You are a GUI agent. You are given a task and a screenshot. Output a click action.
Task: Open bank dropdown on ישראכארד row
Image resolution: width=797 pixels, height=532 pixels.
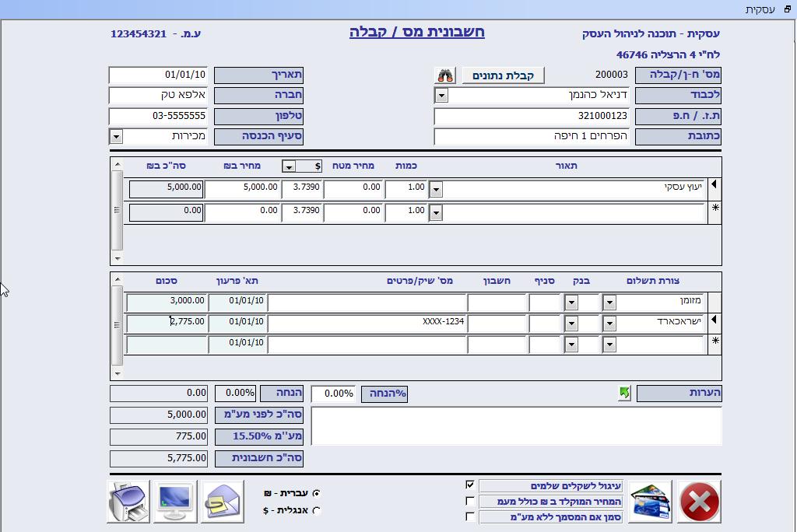click(571, 323)
